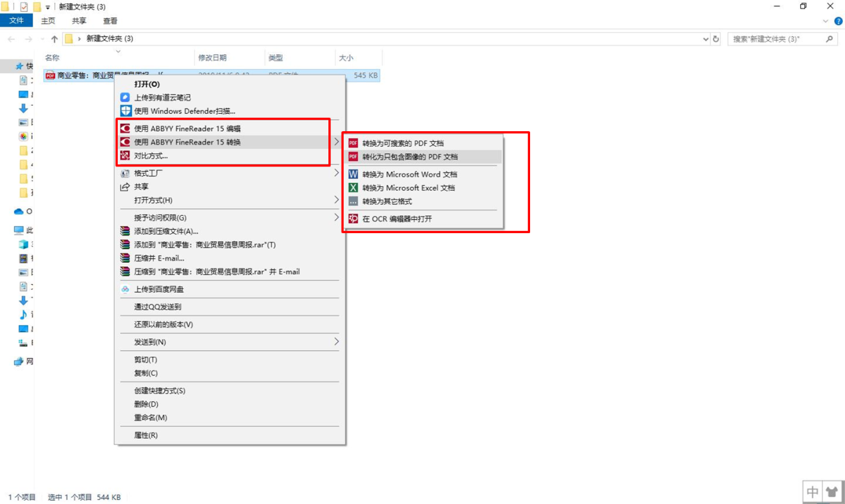Click the 中 input method indicator
845x504 pixels.
pyautogui.click(x=812, y=492)
